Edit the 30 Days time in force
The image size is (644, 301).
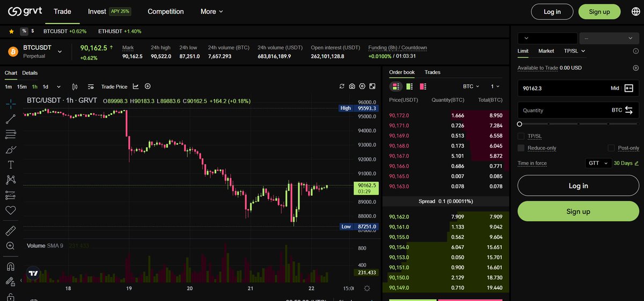pyautogui.click(x=626, y=163)
